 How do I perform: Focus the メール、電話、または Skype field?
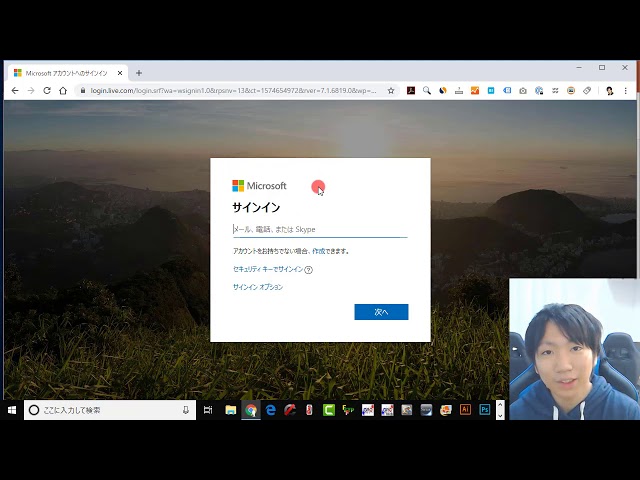[x=320, y=229]
